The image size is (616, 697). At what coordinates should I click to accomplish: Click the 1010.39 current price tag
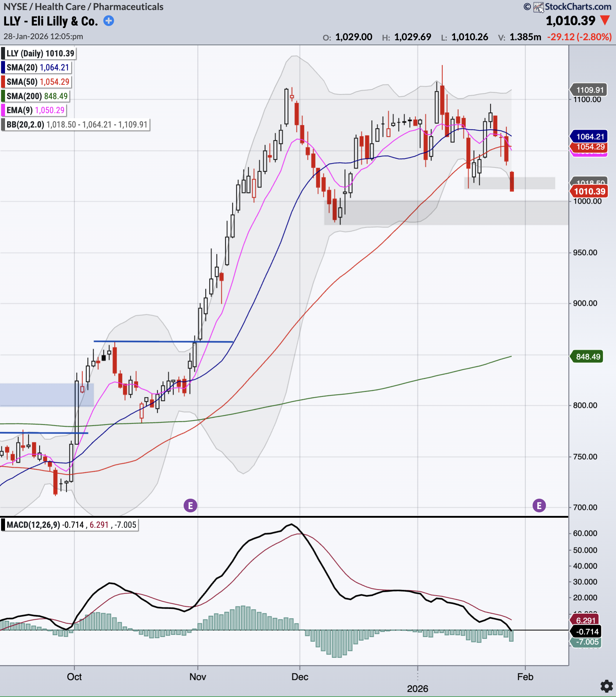[589, 191]
